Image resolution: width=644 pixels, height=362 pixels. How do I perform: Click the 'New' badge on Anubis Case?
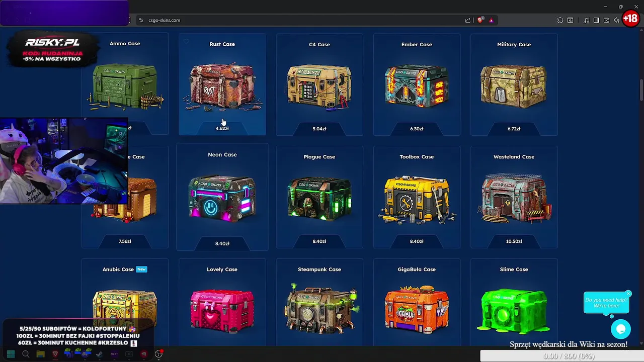click(x=141, y=269)
